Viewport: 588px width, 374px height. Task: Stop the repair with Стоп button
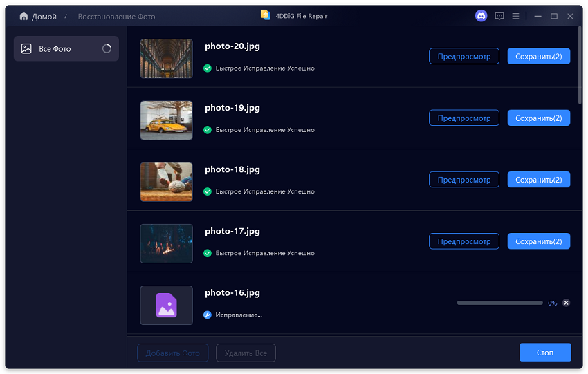coord(545,353)
